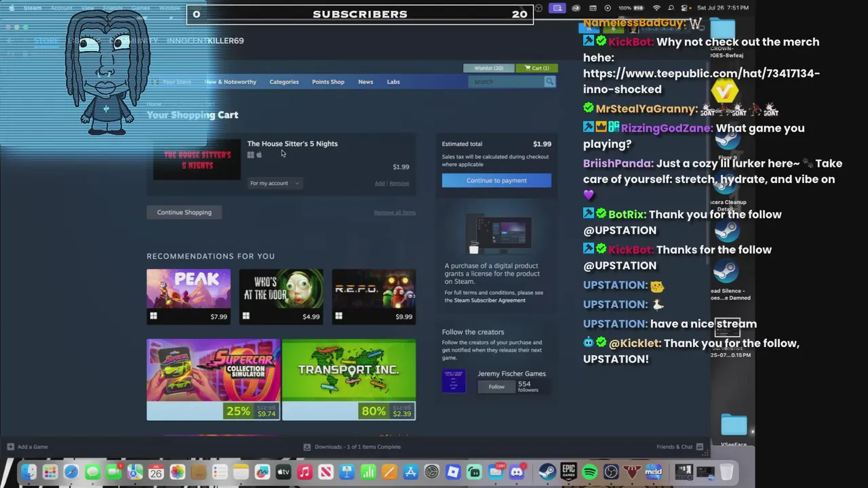Open Discord from the dock
Viewport: 868px width, 488px height.
[x=517, y=472]
